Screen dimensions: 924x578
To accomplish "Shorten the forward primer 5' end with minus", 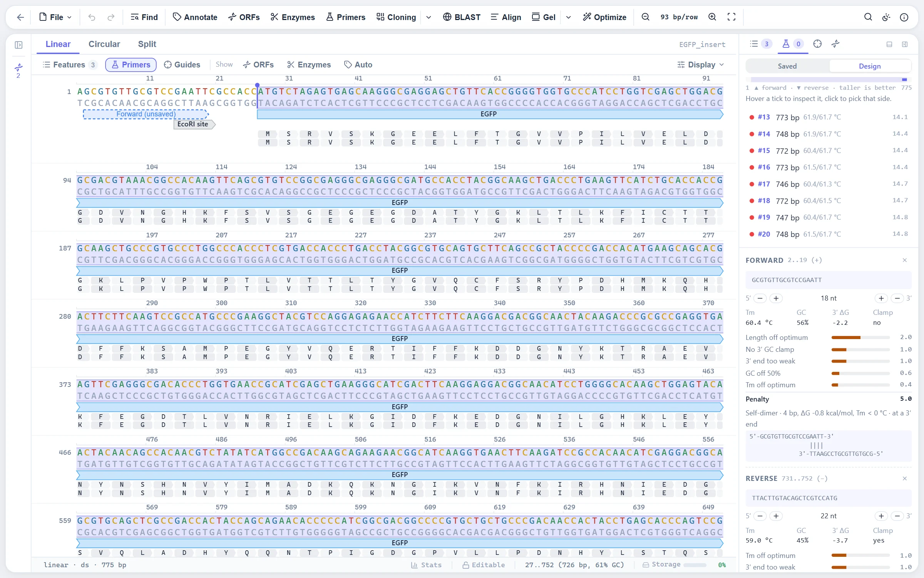I will pos(760,298).
